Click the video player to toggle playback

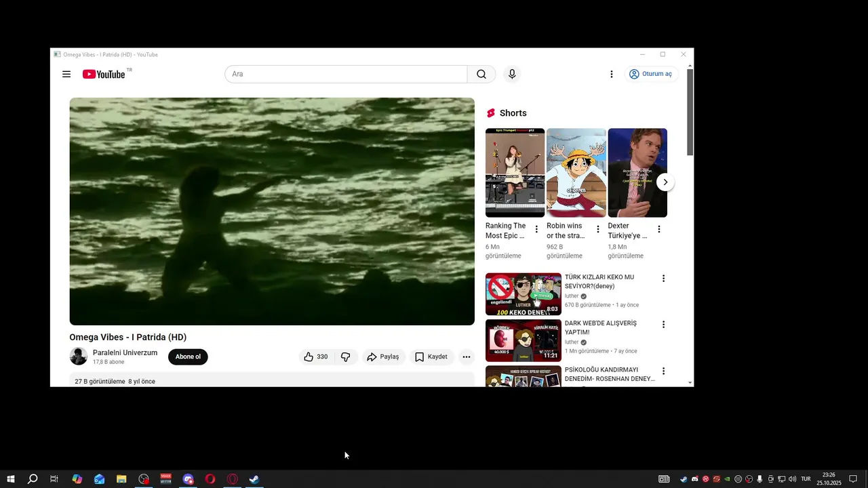click(x=272, y=211)
